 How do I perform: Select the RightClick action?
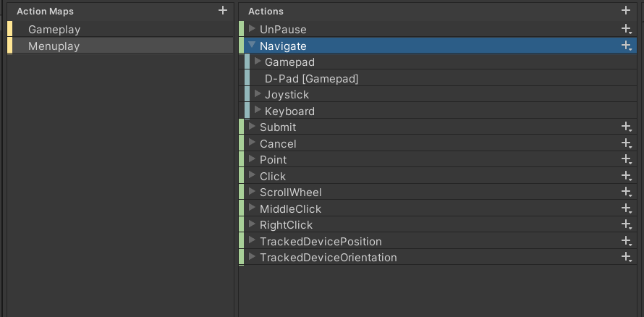(287, 224)
